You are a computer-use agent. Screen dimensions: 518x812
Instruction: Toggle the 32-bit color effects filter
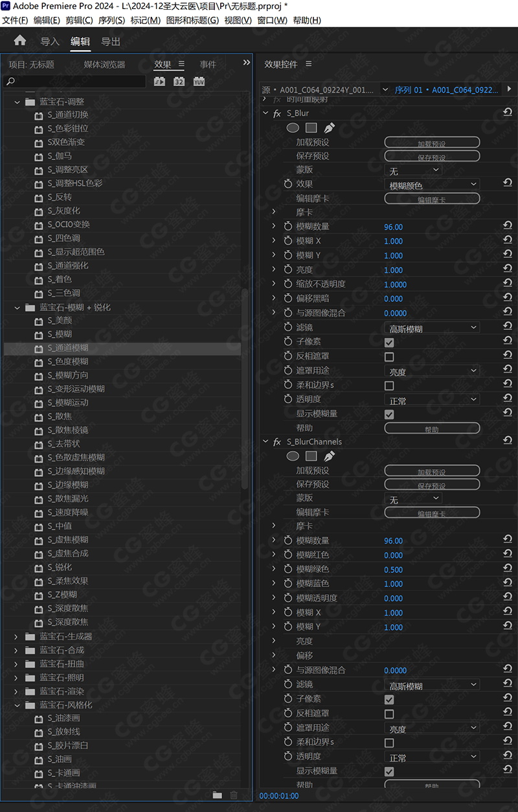(179, 82)
